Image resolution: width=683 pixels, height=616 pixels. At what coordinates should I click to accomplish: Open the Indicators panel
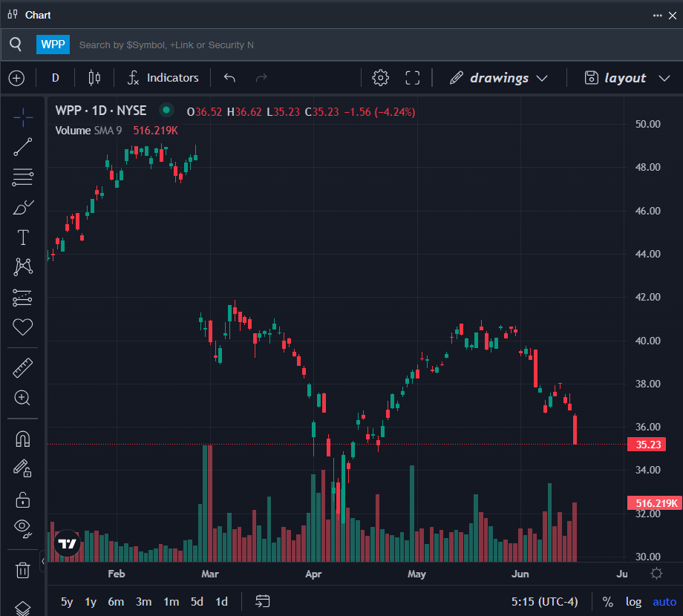(x=163, y=78)
